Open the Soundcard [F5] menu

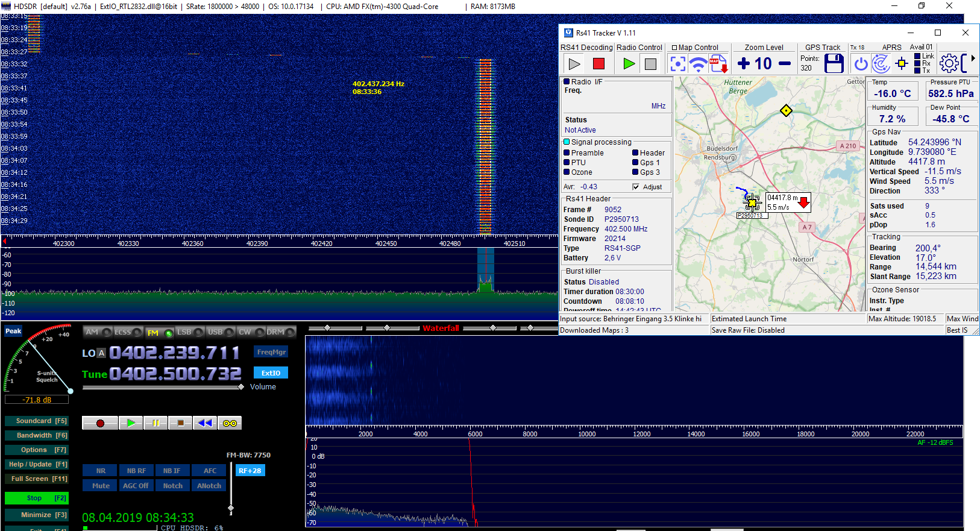tap(36, 421)
